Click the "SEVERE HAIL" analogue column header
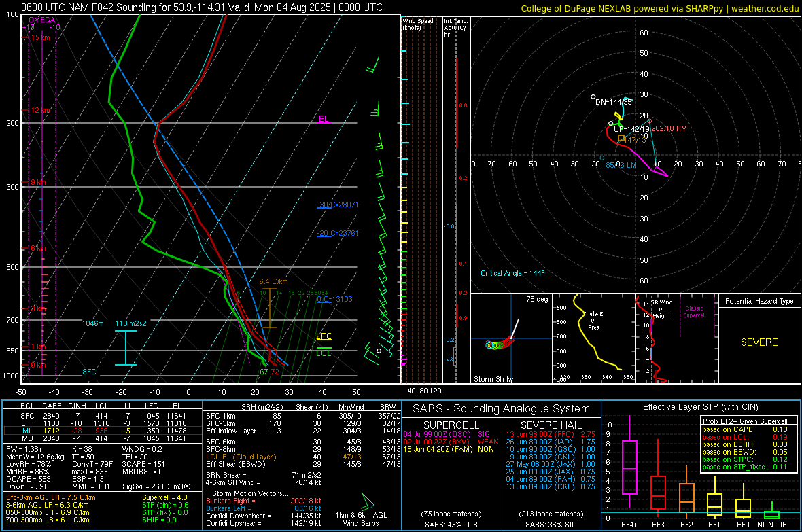This screenshot has width=802, height=532. [x=551, y=425]
